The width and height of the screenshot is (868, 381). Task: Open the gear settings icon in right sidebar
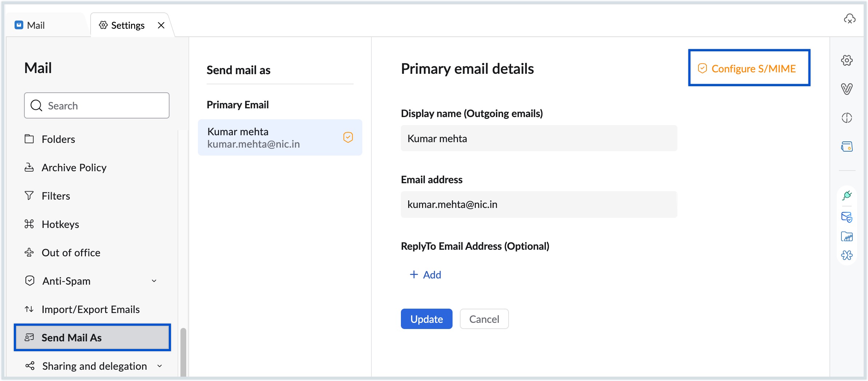click(847, 60)
